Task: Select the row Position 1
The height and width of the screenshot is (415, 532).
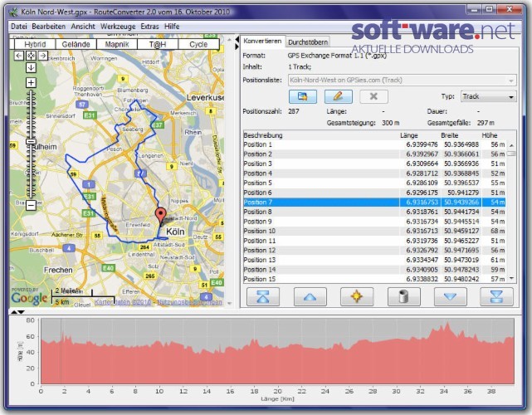Action: pos(374,144)
